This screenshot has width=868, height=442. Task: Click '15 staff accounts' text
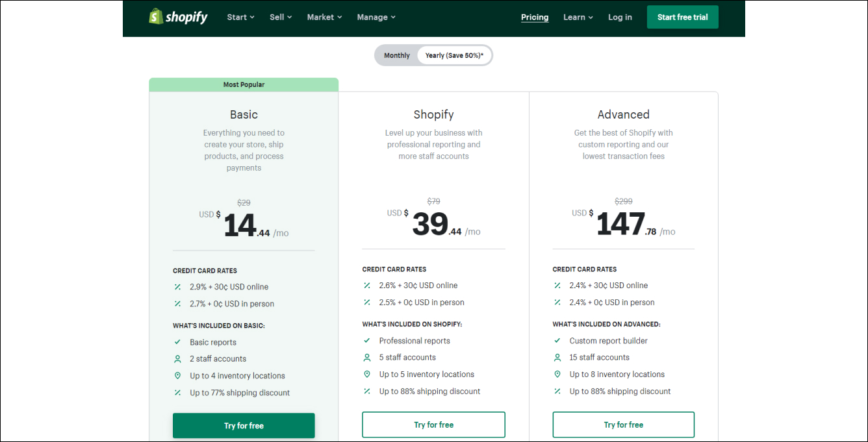(x=600, y=358)
